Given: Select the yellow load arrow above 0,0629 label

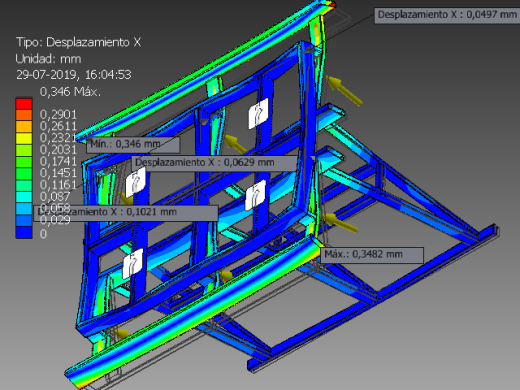Looking at the screenshot, I should (235, 144).
